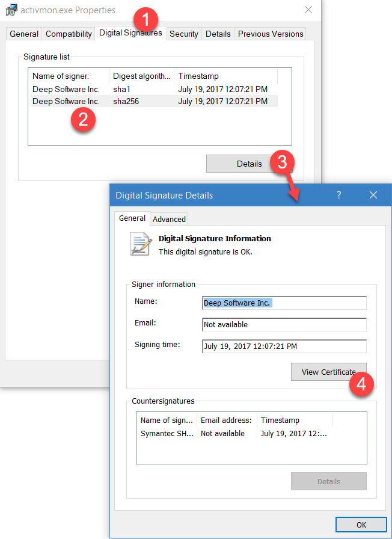Image resolution: width=392 pixels, height=539 pixels.
Task: Click the signer Name field
Action: click(x=284, y=303)
